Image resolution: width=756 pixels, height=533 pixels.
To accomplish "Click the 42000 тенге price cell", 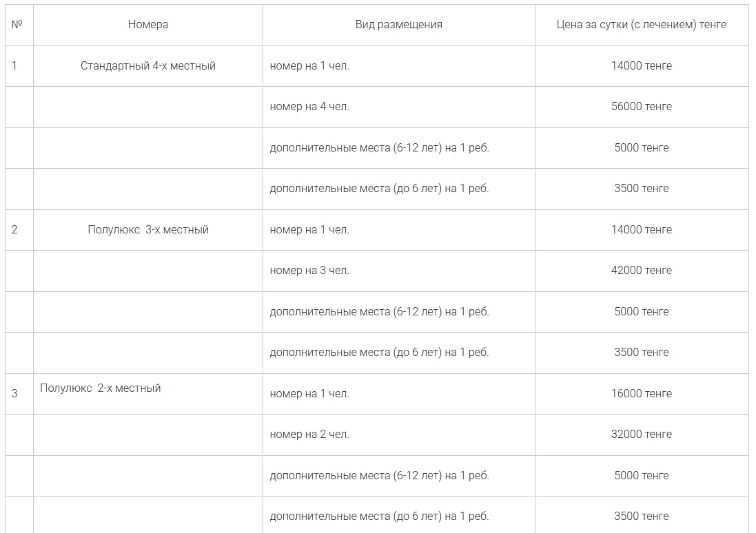I will (641, 271).
